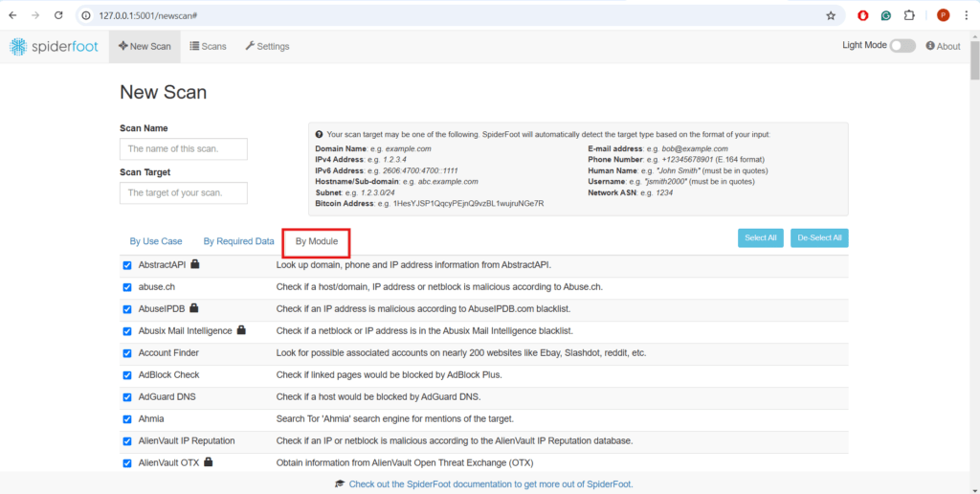Click the question mark icon in the target help box
The width and height of the screenshot is (980, 494).
click(320, 134)
